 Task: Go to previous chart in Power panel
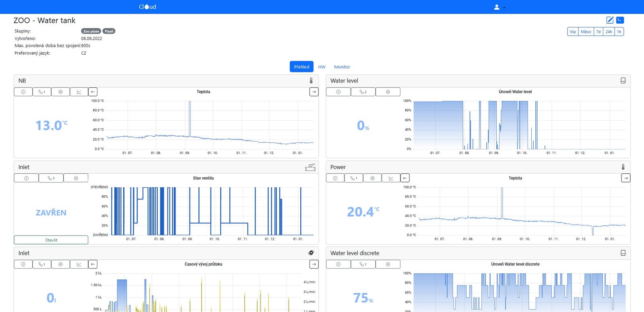(x=405, y=178)
